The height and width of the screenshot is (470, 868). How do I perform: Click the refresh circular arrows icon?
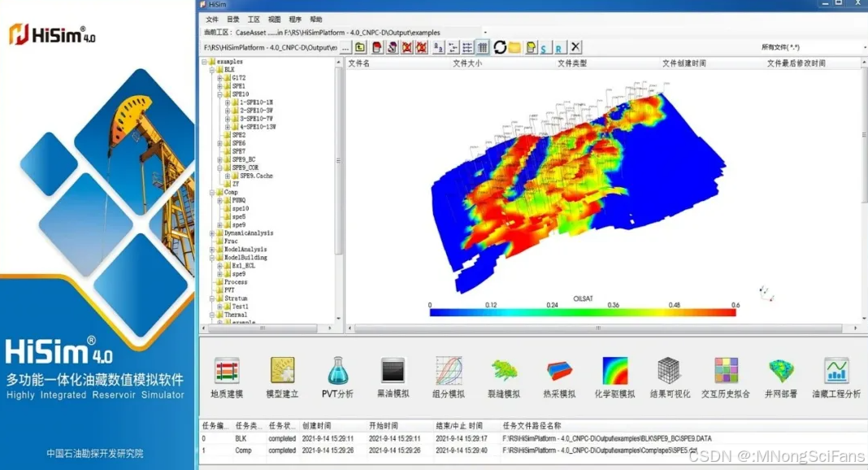pyautogui.click(x=500, y=48)
